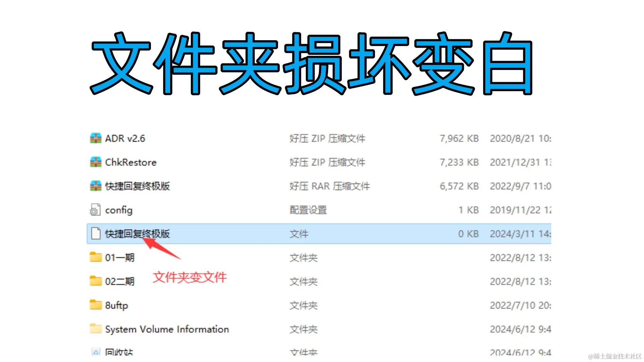The image size is (644, 362).
Task: Click the System Volume Information folder icon
Action: [x=95, y=329]
